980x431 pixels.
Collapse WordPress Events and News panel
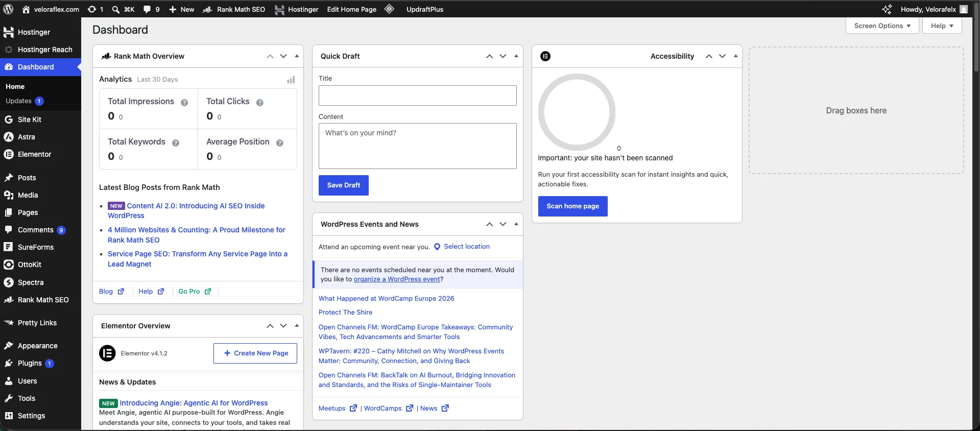click(516, 224)
